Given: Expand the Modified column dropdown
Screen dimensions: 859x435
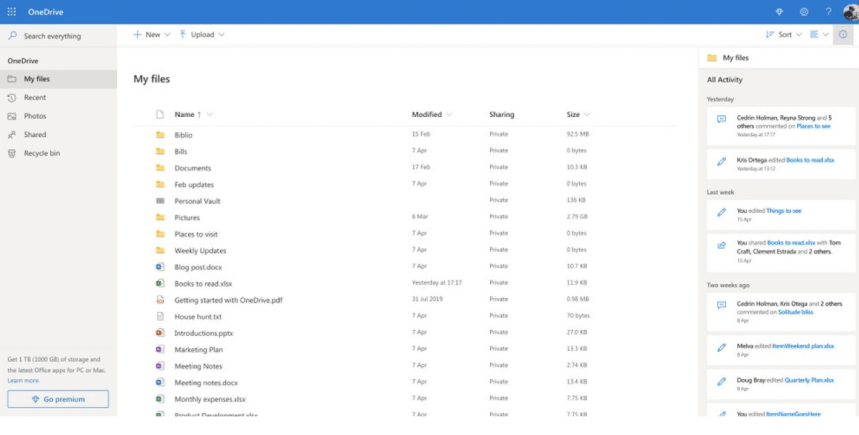Looking at the screenshot, I should (449, 115).
